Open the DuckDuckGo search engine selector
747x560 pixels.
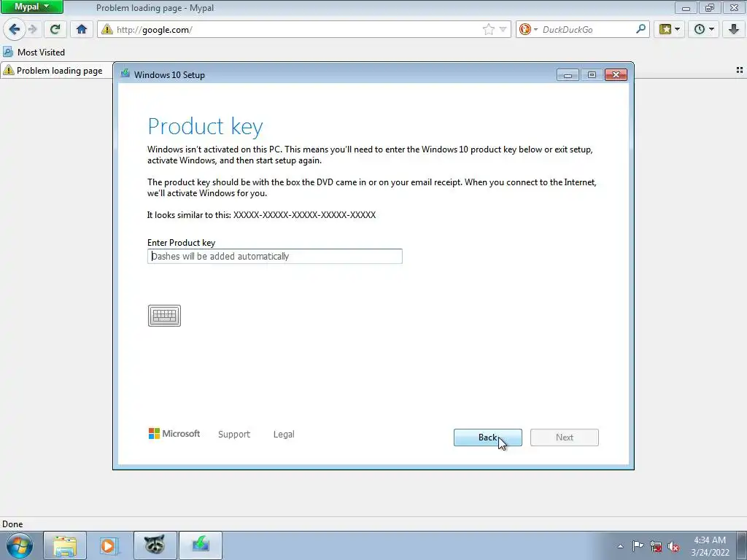pos(528,29)
